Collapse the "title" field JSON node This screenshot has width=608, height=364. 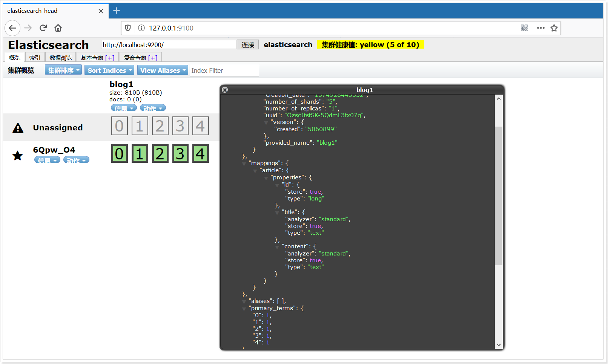277,213
